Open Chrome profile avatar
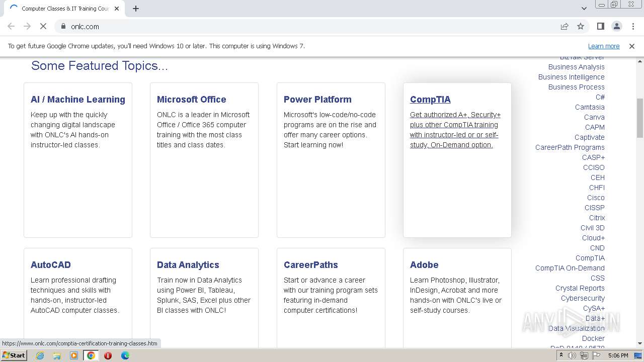Image resolution: width=644 pixels, height=362 pixels. coord(616,26)
